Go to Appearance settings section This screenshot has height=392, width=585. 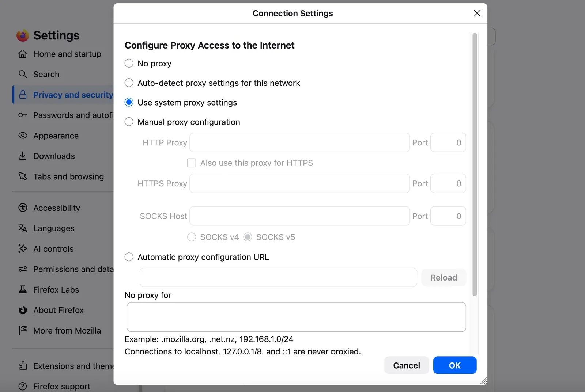(56, 136)
